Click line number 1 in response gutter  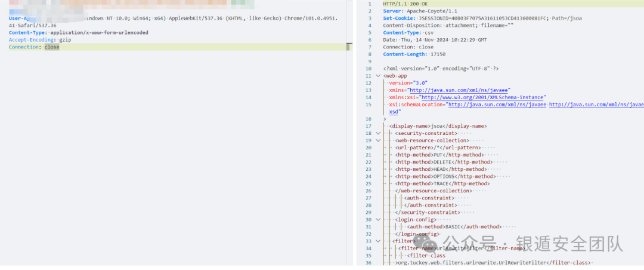tap(370, 4)
